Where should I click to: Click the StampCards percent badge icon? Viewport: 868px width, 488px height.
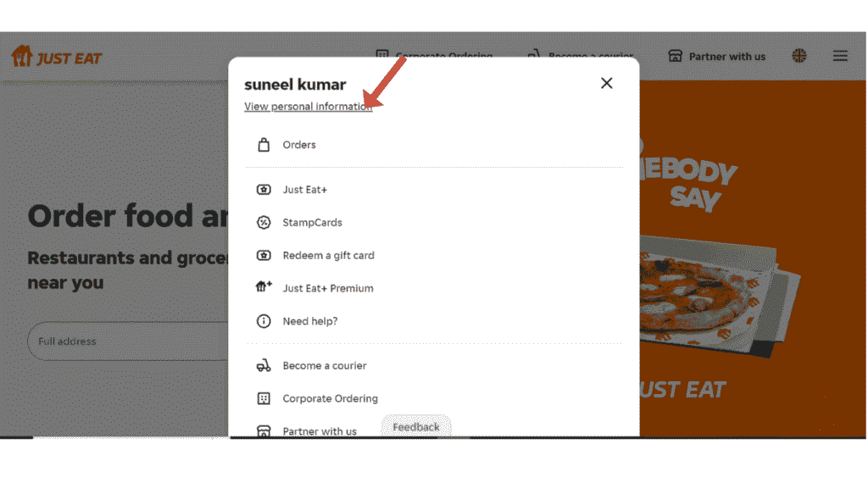click(264, 223)
